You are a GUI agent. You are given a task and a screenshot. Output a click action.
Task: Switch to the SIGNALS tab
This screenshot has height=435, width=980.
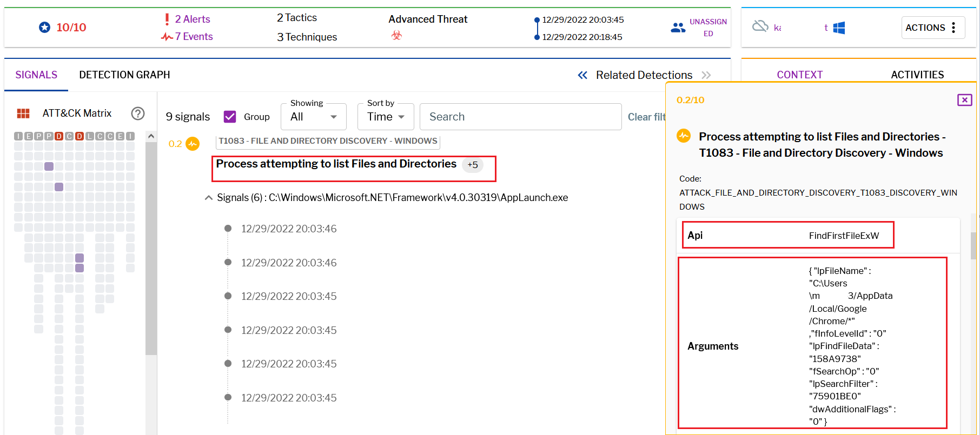[36, 75]
